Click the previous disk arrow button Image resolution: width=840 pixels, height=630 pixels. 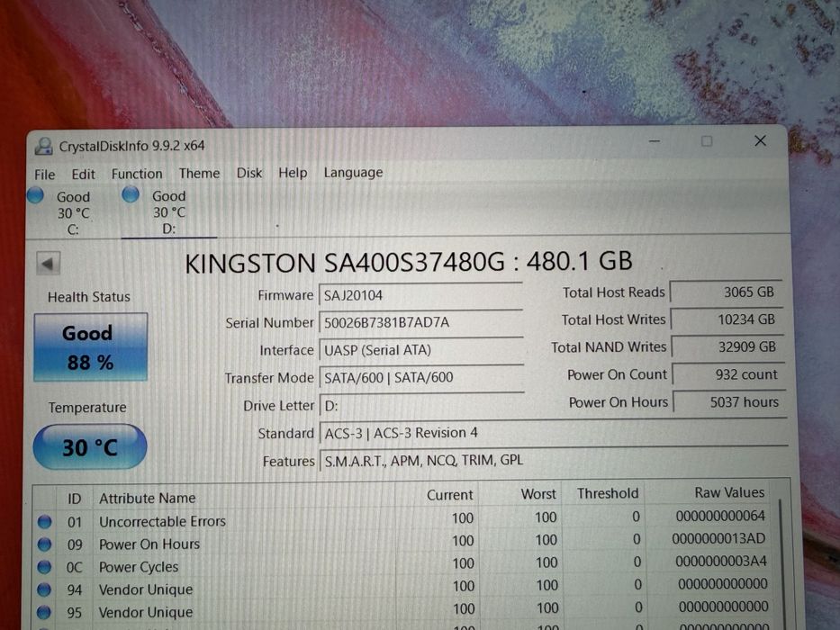[49, 263]
